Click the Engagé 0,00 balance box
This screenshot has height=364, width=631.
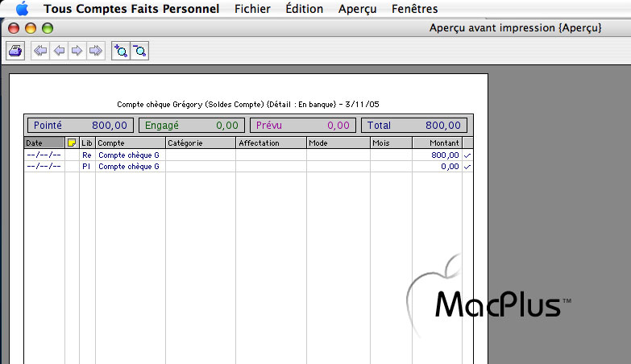pyautogui.click(x=192, y=125)
